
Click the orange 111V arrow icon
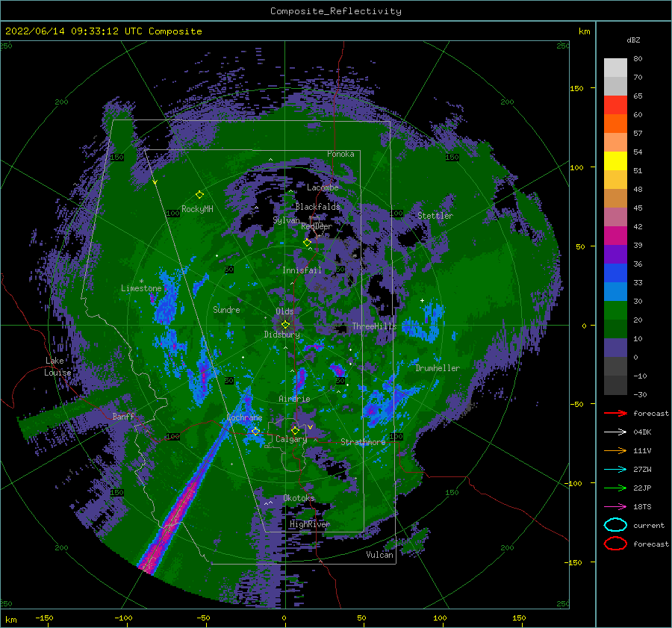pos(615,450)
